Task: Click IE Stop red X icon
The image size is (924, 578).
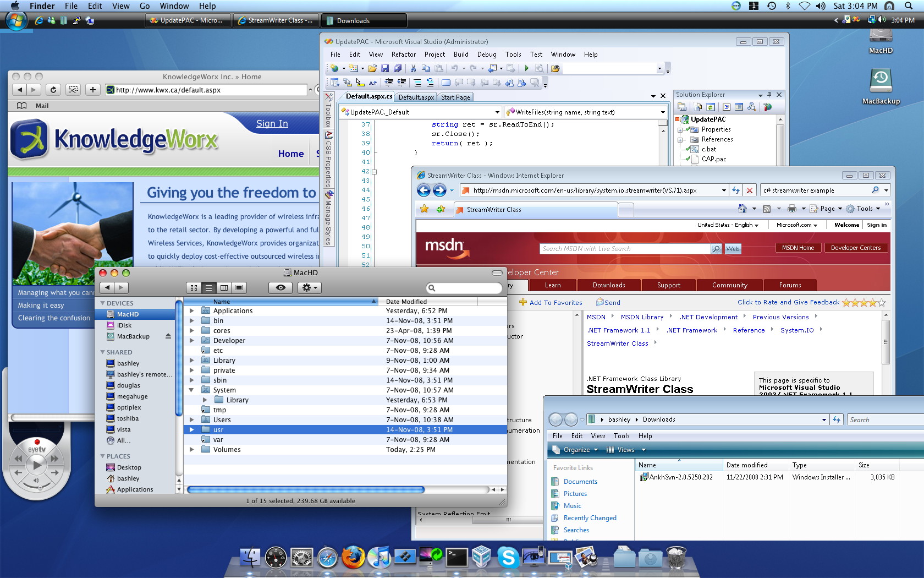Action: pyautogui.click(x=749, y=190)
